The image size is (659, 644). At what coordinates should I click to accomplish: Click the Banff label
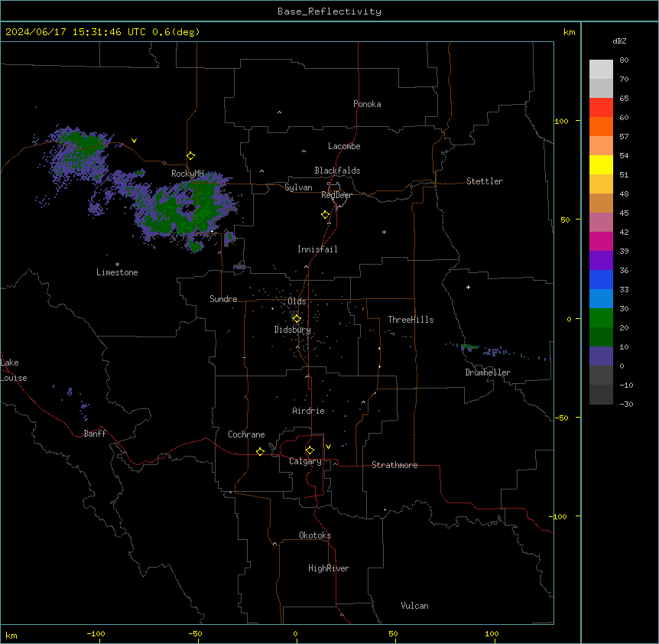(95, 434)
